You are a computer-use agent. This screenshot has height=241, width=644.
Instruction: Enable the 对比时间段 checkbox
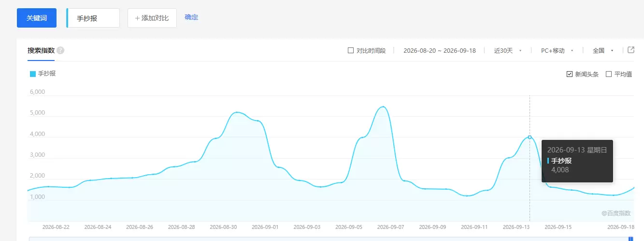tap(351, 50)
